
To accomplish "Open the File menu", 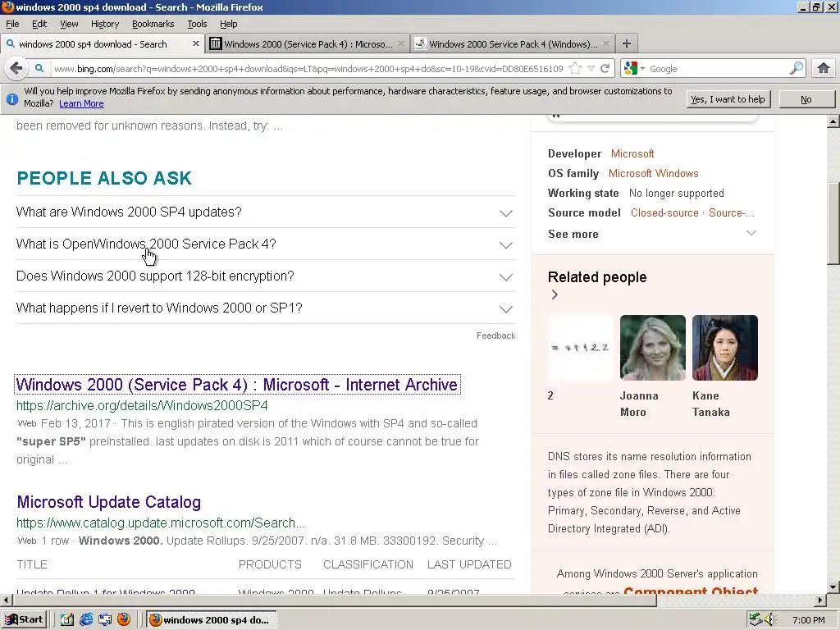I will click(x=12, y=24).
